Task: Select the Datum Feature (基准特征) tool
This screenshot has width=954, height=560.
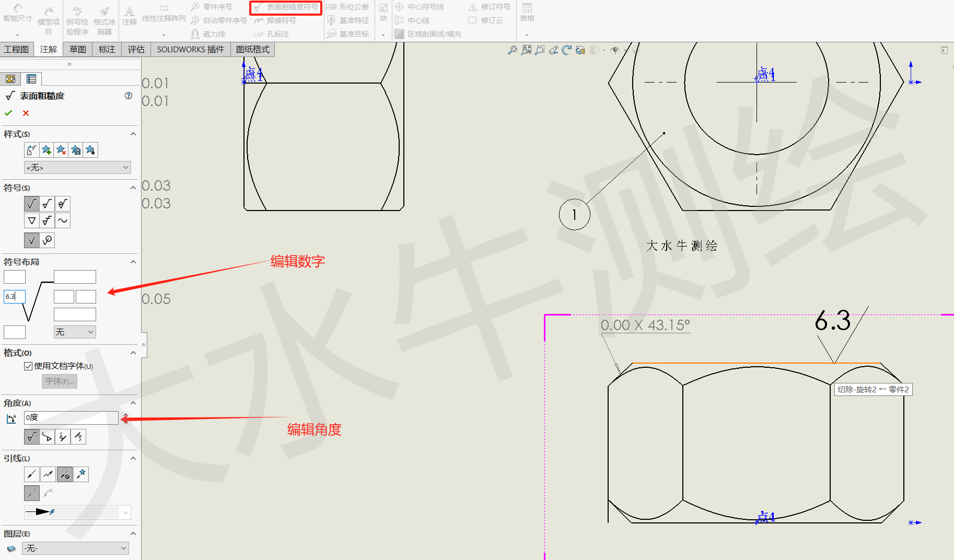Action: tap(347, 20)
